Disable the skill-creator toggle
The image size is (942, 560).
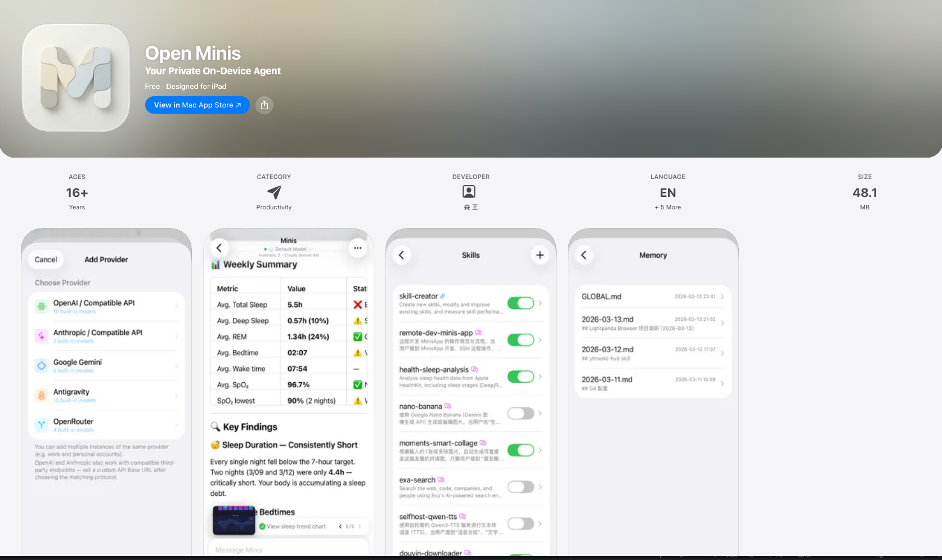521,303
